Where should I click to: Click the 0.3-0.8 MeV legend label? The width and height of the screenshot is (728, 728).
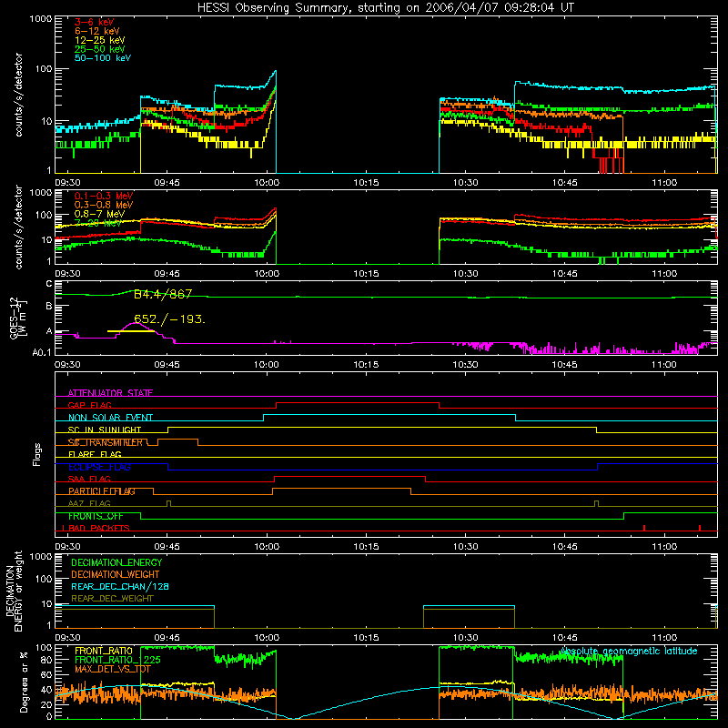pyautogui.click(x=104, y=205)
